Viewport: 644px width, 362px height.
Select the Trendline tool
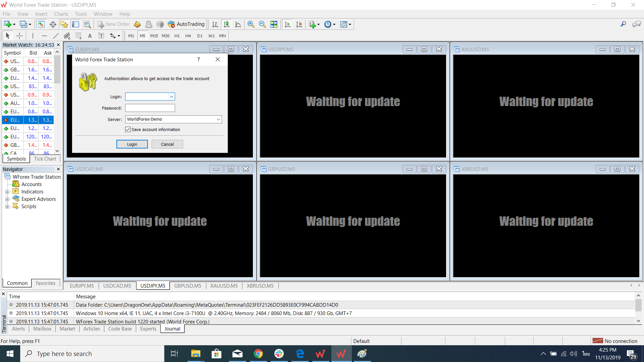point(56,36)
